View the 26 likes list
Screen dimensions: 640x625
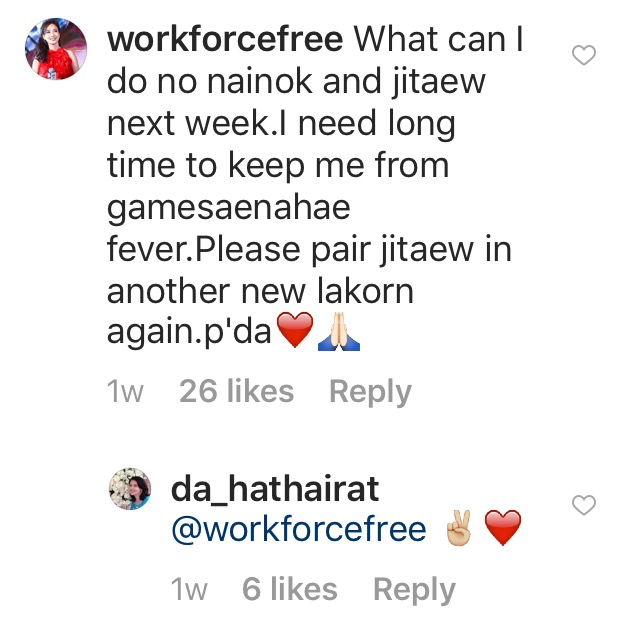pyautogui.click(x=236, y=391)
